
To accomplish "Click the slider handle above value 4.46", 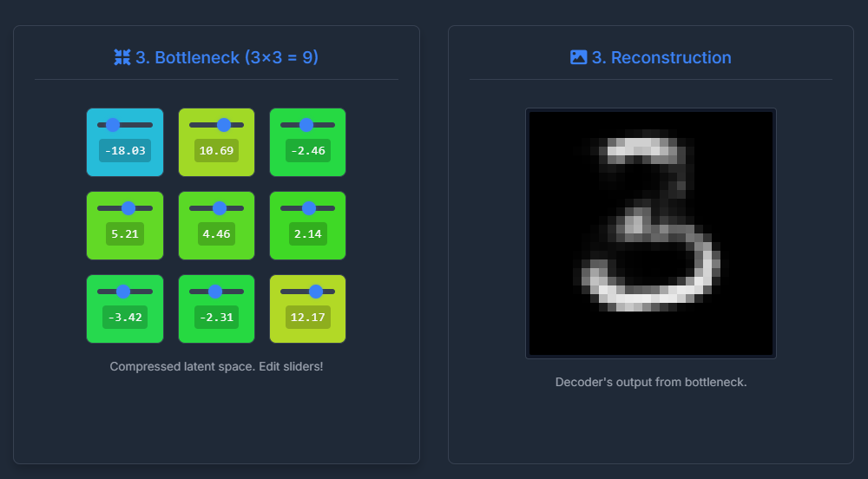I will [220, 208].
